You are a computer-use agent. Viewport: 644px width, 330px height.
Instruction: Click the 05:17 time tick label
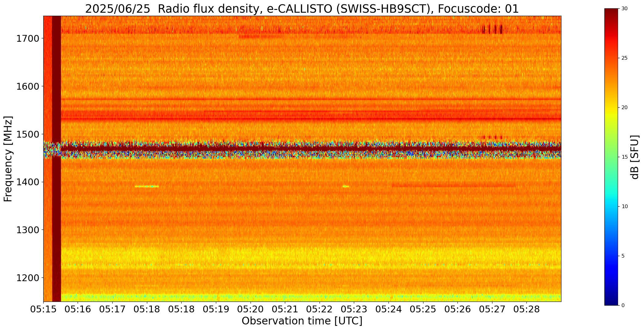coord(112,309)
